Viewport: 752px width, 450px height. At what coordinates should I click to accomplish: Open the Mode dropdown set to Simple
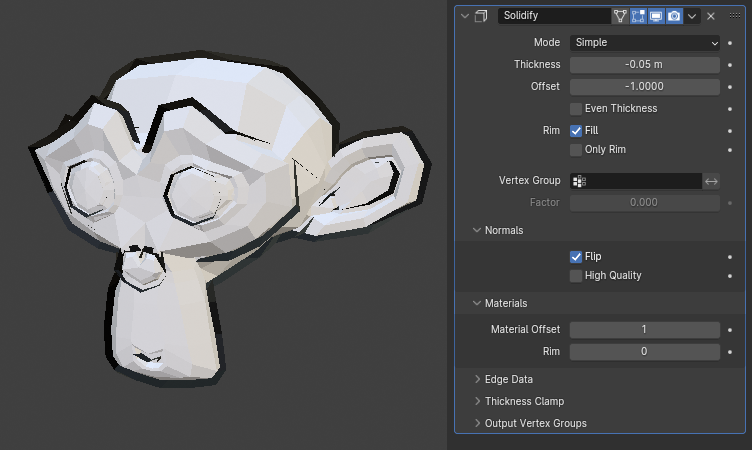(x=645, y=42)
